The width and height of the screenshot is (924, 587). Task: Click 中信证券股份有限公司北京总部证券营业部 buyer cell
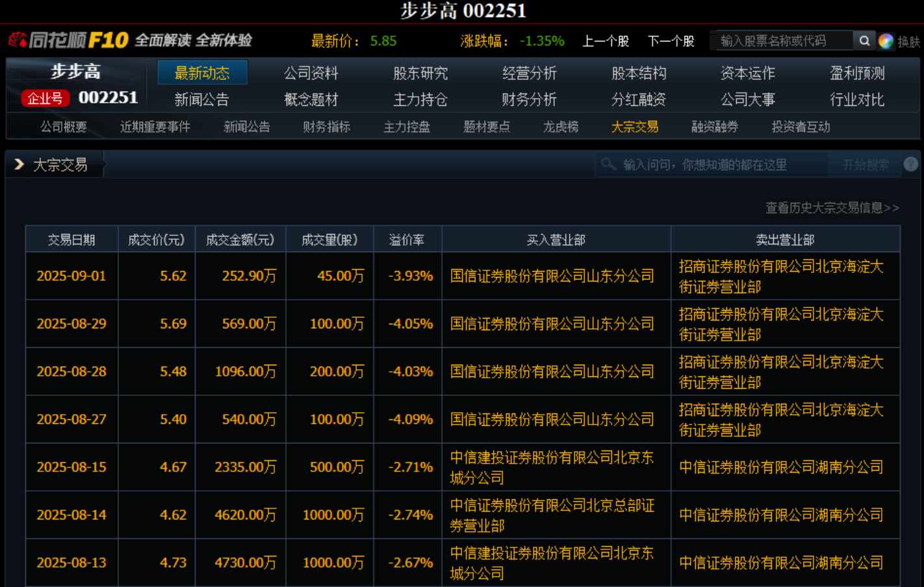coord(556,515)
